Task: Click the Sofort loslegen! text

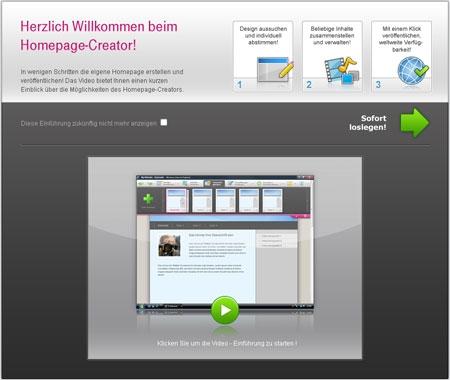Action: tap(368, 123)
